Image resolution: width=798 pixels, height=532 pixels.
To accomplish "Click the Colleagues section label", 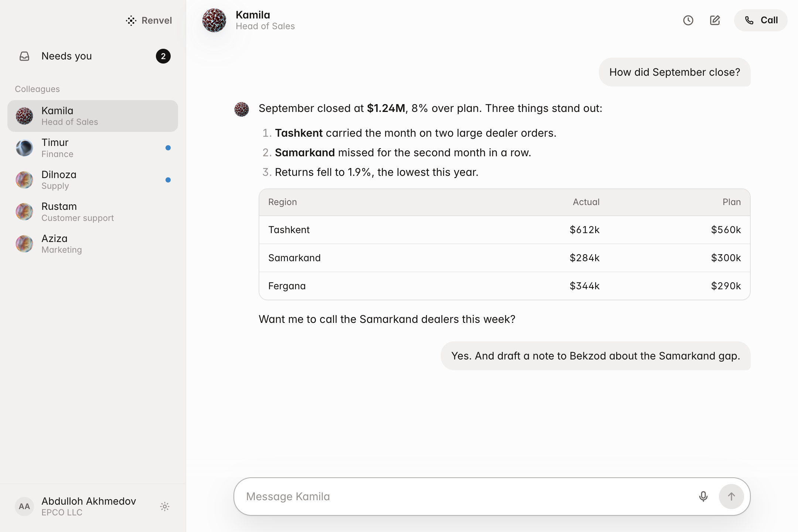I will tap(37, 89).
